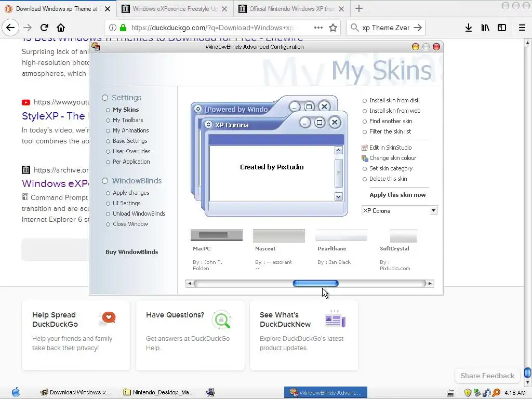Click Edit in SkinStudio icon

365,148
